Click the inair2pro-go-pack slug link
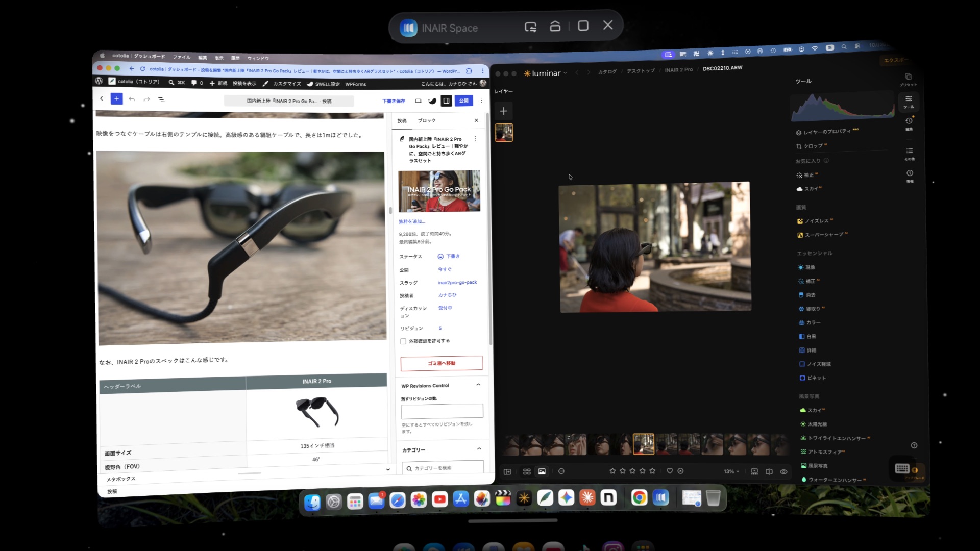Screen dimensions: 980x551 click(x=457, y=282)
